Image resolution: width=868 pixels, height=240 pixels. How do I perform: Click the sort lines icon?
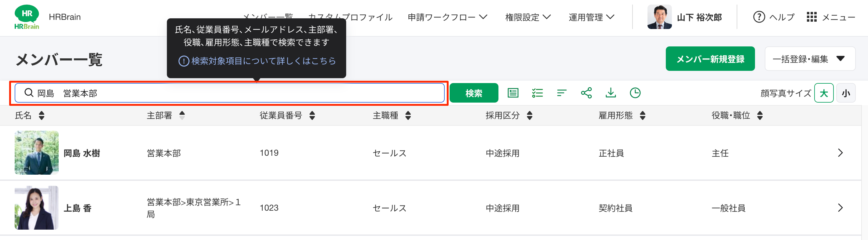(x=562, y=93)
